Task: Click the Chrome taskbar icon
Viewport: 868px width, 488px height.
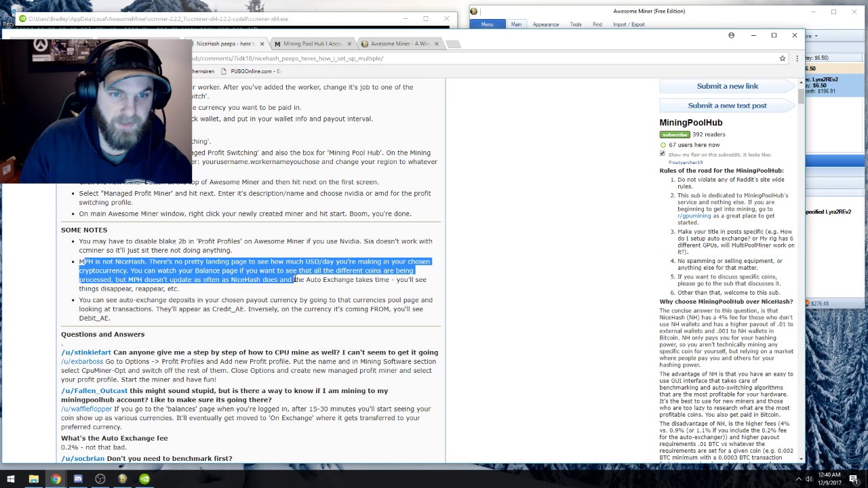Action: [56, 479]
